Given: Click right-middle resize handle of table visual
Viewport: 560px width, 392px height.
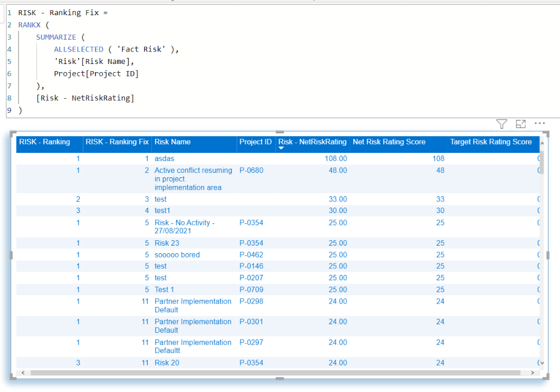Looking at the screenshot, I should click(x=548, y=255).
